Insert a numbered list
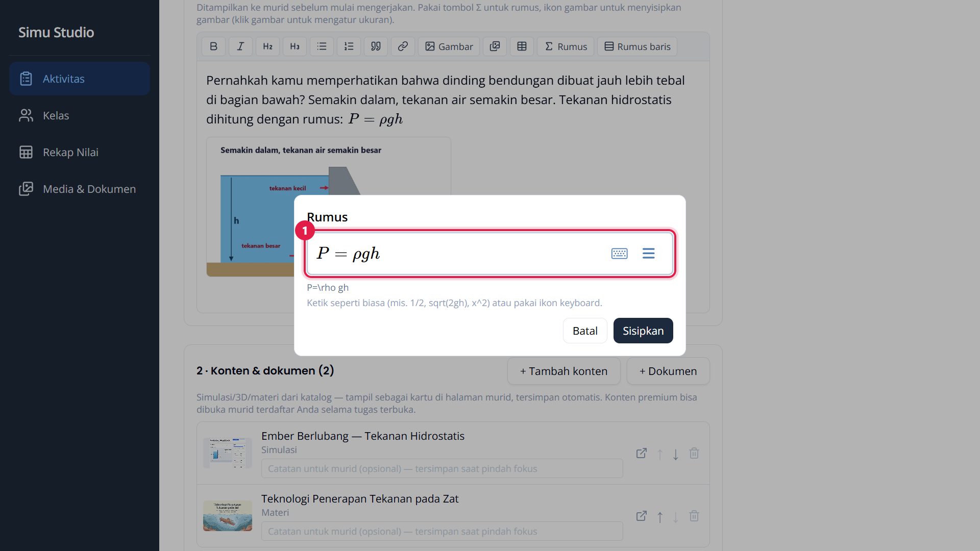 click(349, 46)
